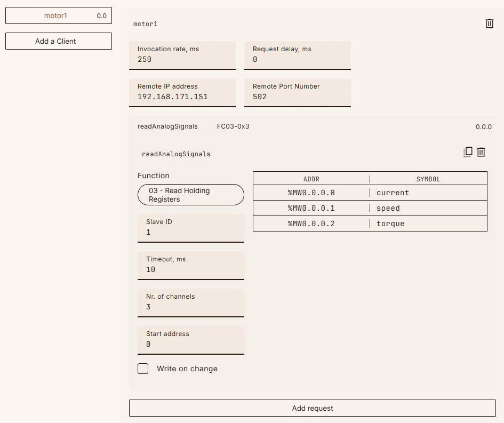Delete the motor1 client with trash icon
The height and width of the screenshot is (423, 504).
tap(489, 23)
